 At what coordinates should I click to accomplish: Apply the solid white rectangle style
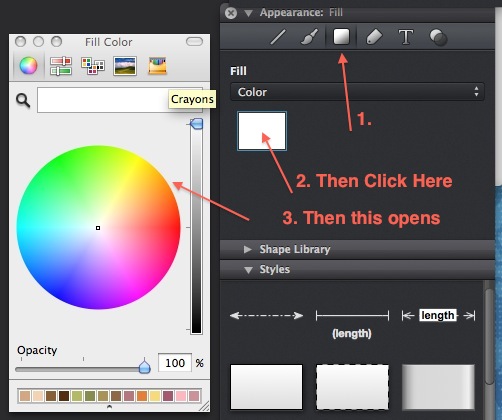point(266,387)
